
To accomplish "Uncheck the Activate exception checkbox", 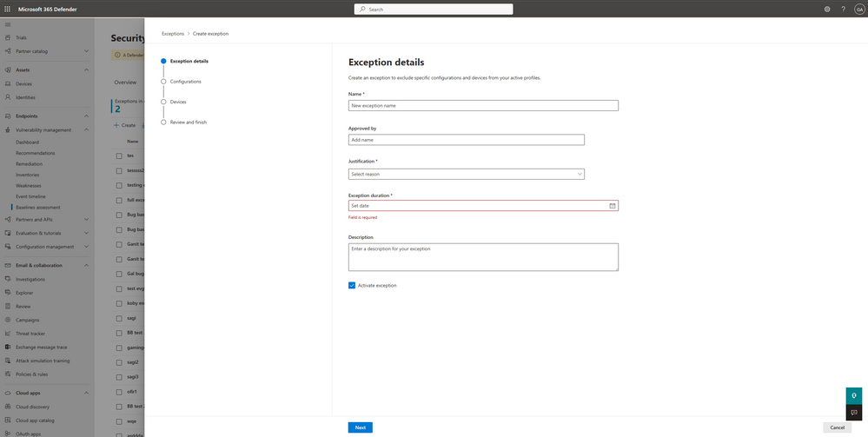I will click(352, 285).
